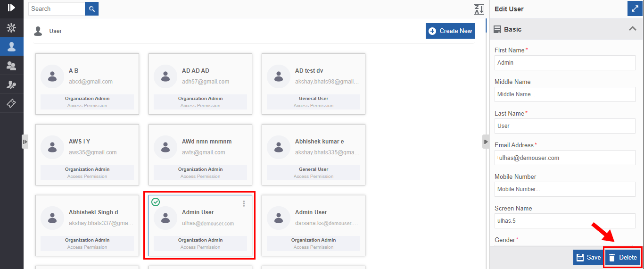The image size is (644, 269).
Task: Focus the Search input field
Action: coord(57,8)
